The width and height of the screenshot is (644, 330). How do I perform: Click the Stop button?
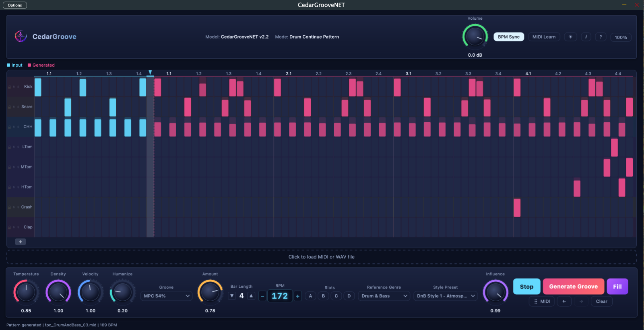526,287
